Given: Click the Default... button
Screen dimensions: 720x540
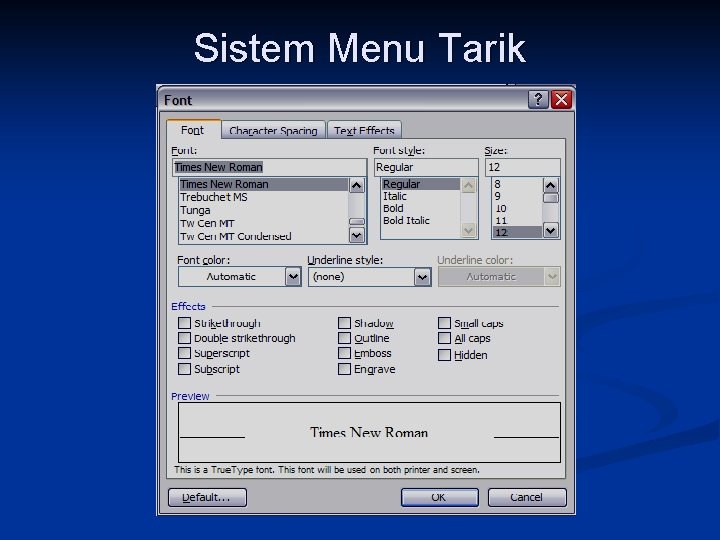Looking at the screenshot, I should [208, 497].
